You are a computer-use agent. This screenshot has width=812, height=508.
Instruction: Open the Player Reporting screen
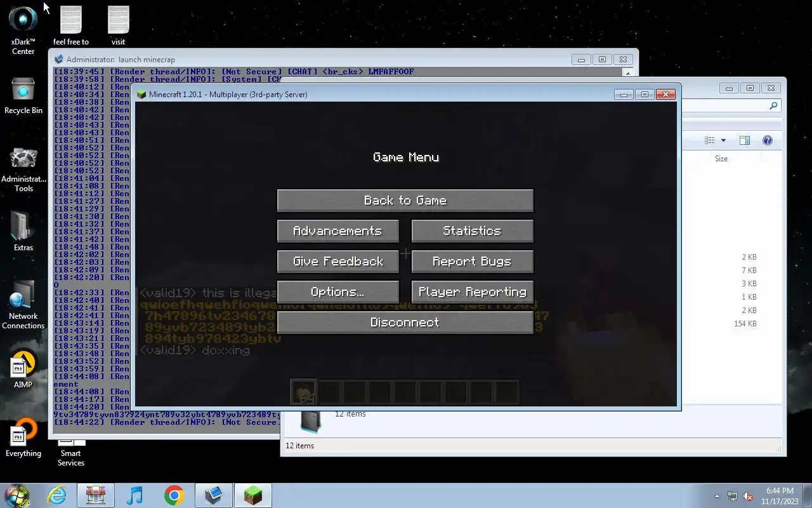click(x=472, y=292)
